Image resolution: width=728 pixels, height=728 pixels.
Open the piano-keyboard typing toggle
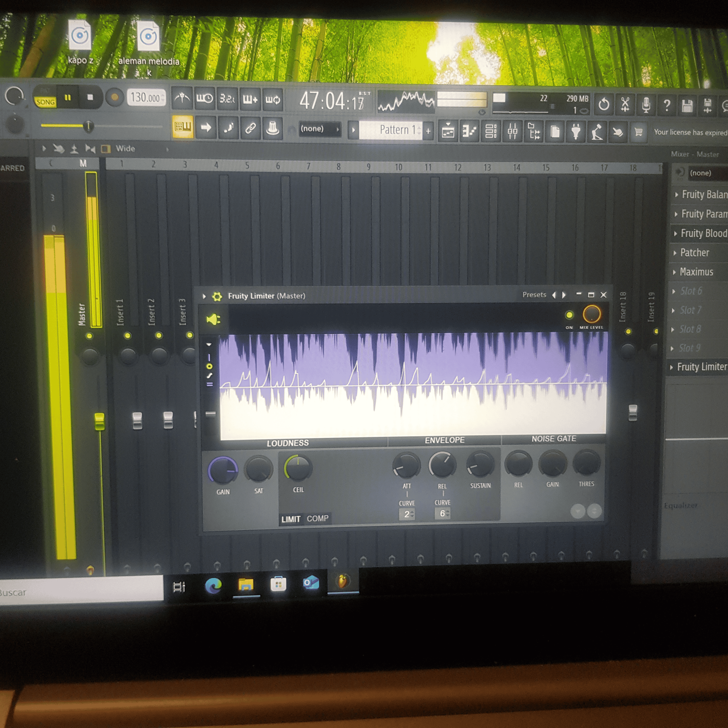(183, 127)
